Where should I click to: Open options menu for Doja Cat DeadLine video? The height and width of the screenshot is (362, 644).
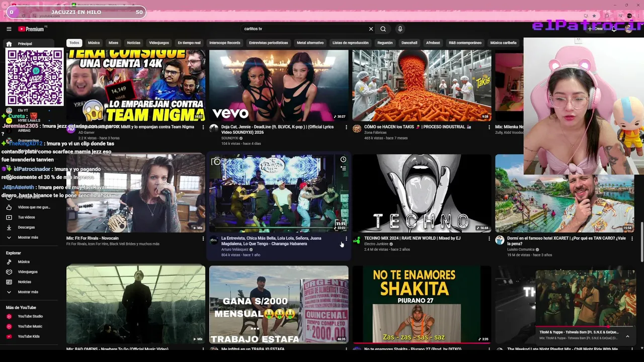346,127
